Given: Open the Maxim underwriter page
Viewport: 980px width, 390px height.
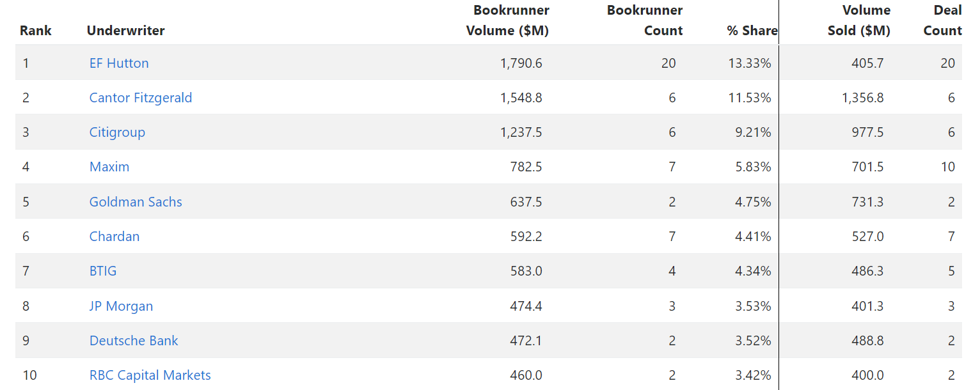Looking at the screenshot, I should click(109, 167).
